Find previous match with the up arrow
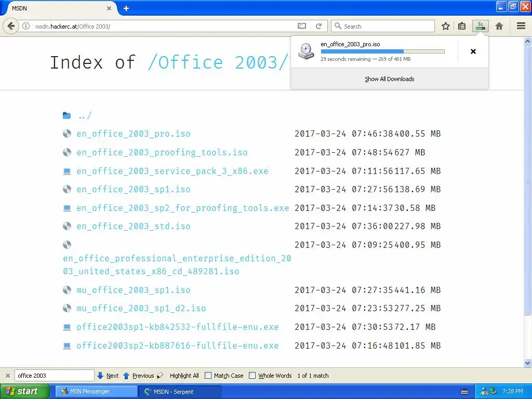Screen dimensions: 532x399 pyautogui.click(x=126, y=376)
